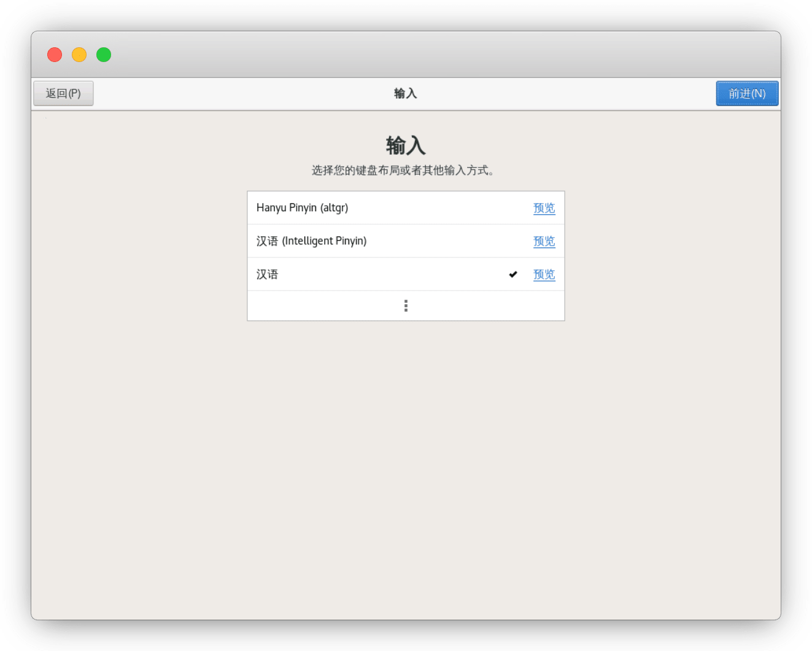The image size is (812, 651).
Task: Select the Hanyu Pinyin (altgr) layout
Action: tap(302, 208)
